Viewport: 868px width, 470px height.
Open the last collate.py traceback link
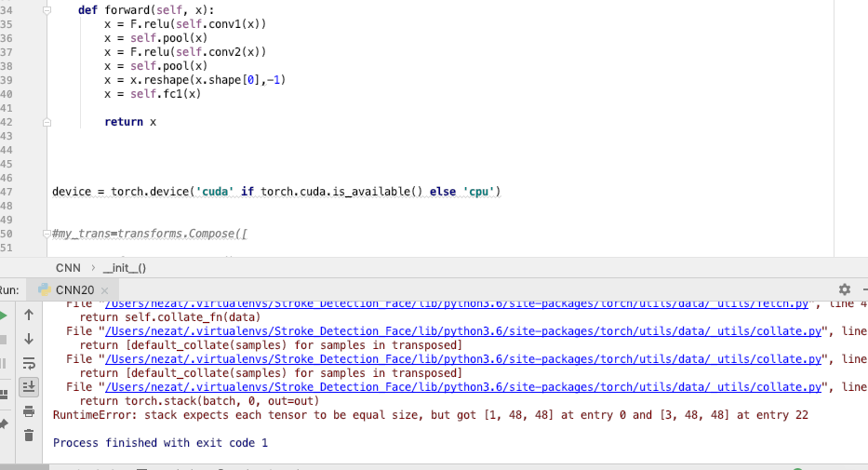pyautogui.click(x=463, y=387)
